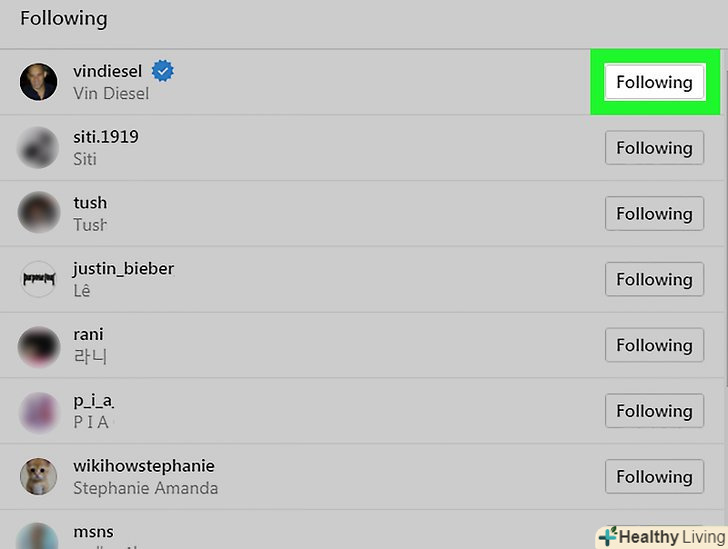Open siti.1919 profile avatar
Screen dimensions: 728x549
click(x=39, y=148)
